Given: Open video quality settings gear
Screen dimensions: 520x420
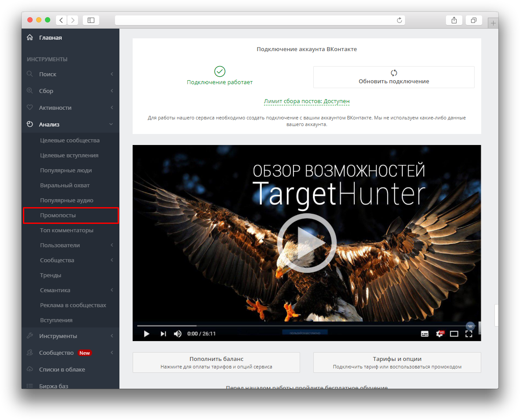Looking at the screenshot, I should pos(439,334).
